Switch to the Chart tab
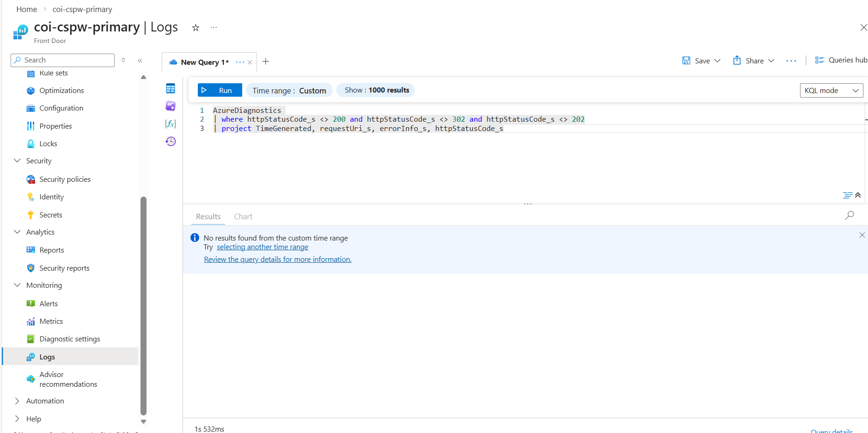The image size is (868, 433). point(243,216)
